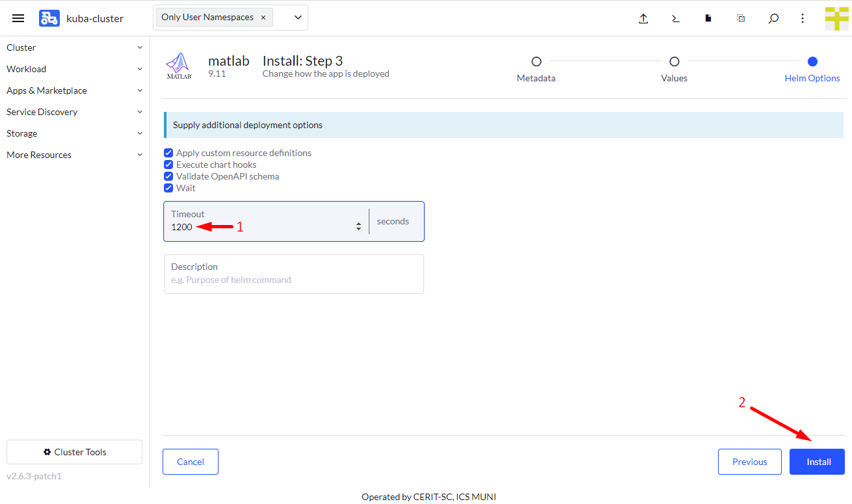Open Cluster Tools

click(x=73, y=451)
